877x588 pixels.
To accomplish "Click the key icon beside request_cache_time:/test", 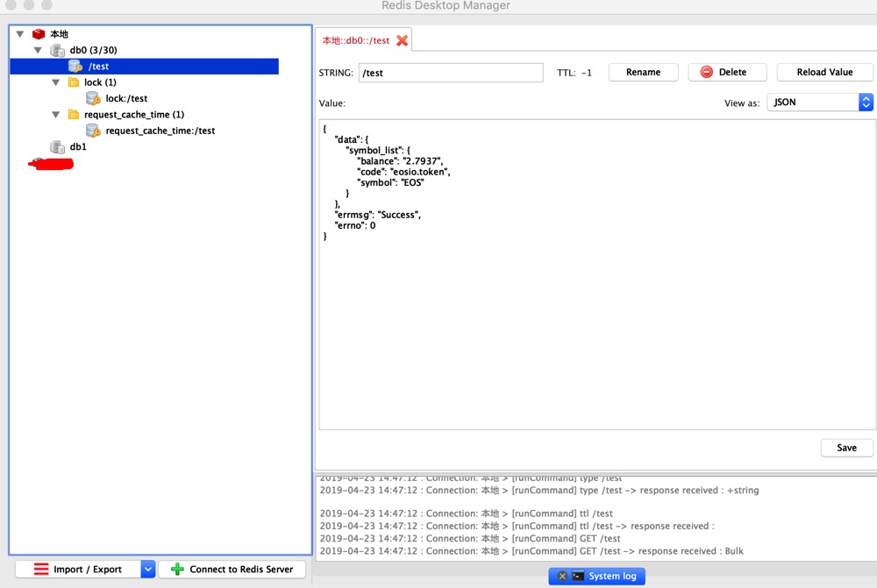I will (x=93, y=131).
